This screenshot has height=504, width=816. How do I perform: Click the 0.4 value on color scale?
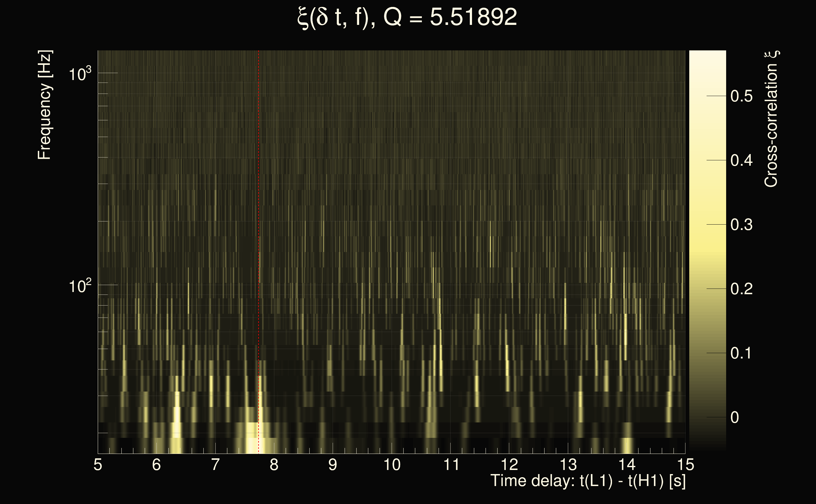[x=741, y=161]
